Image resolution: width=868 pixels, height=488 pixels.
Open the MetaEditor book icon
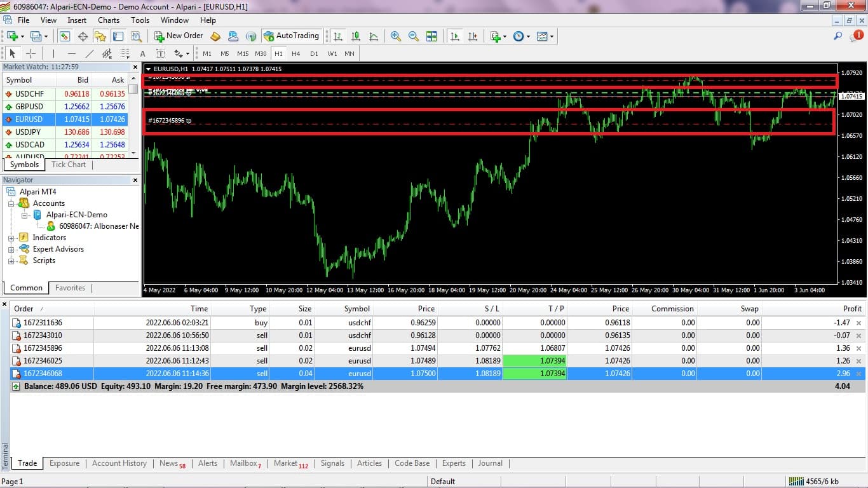[x=215, y=36]
